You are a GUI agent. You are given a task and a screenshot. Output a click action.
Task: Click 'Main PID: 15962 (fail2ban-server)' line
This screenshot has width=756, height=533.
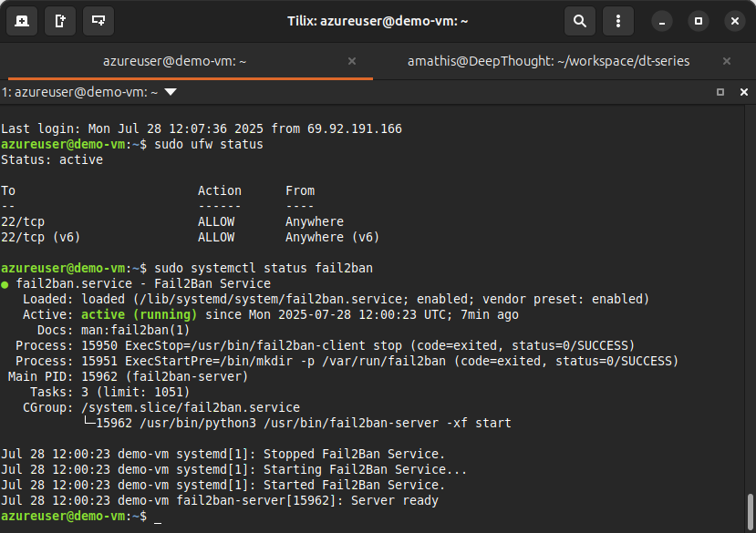[x=129, y=377]
